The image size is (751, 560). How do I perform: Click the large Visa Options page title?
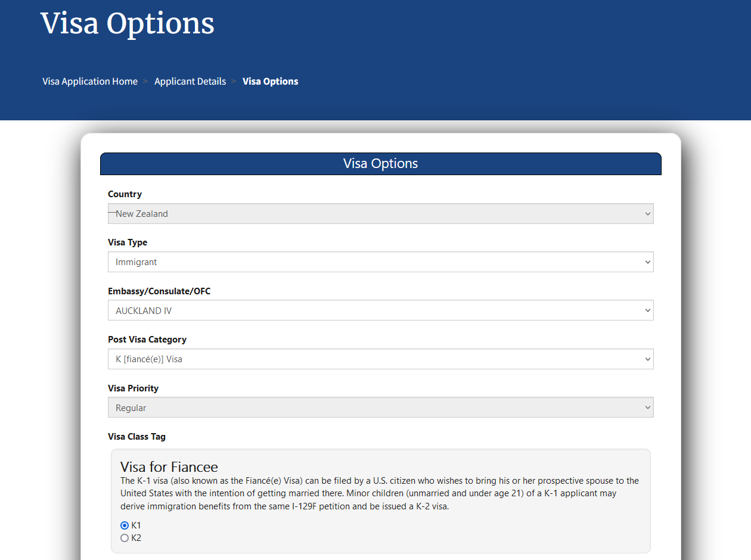[128, 24]
